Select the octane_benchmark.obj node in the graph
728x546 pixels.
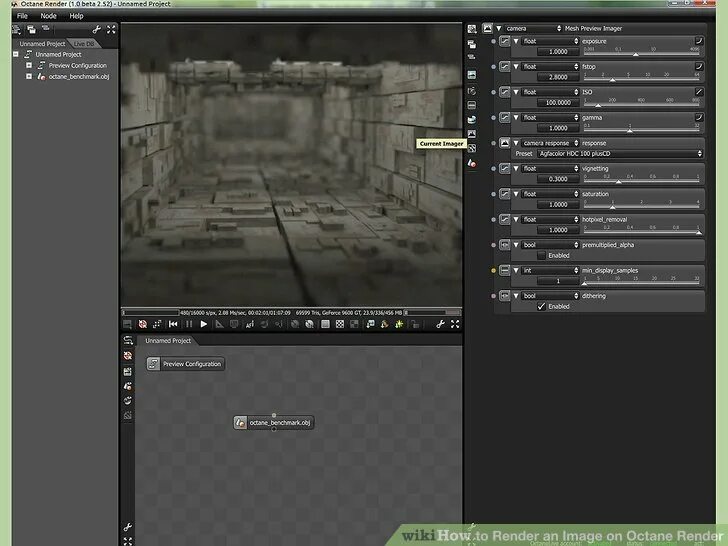pos(273,422)
